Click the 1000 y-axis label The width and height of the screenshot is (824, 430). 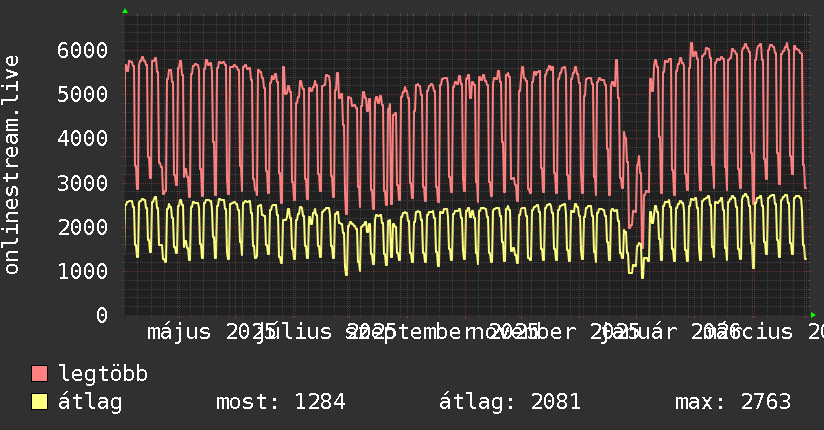pyautogui.click(x=83, y=272)
